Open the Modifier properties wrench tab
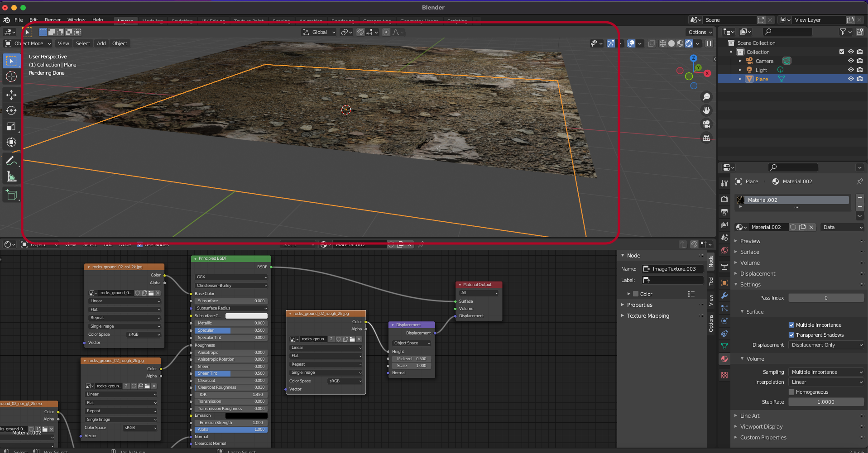The image size is (868, 453). [724, 296]
